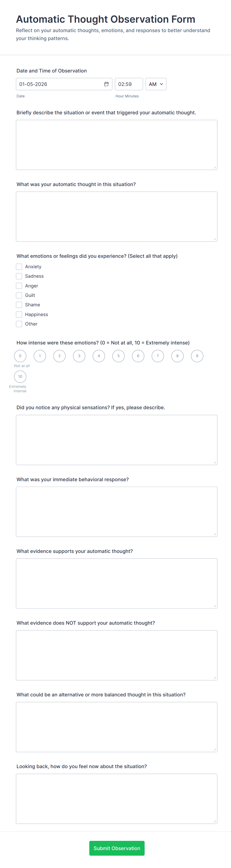Select intensity rating 5

click(x=118, y=356)
